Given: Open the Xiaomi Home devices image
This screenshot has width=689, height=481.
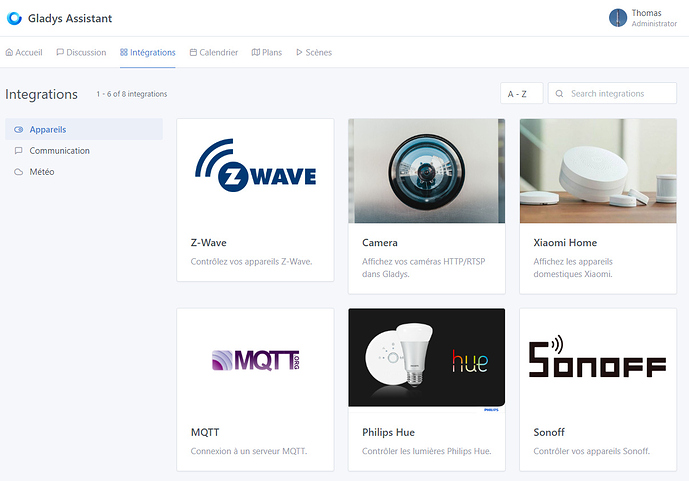Looking at the screenshot, I should 598,171.
